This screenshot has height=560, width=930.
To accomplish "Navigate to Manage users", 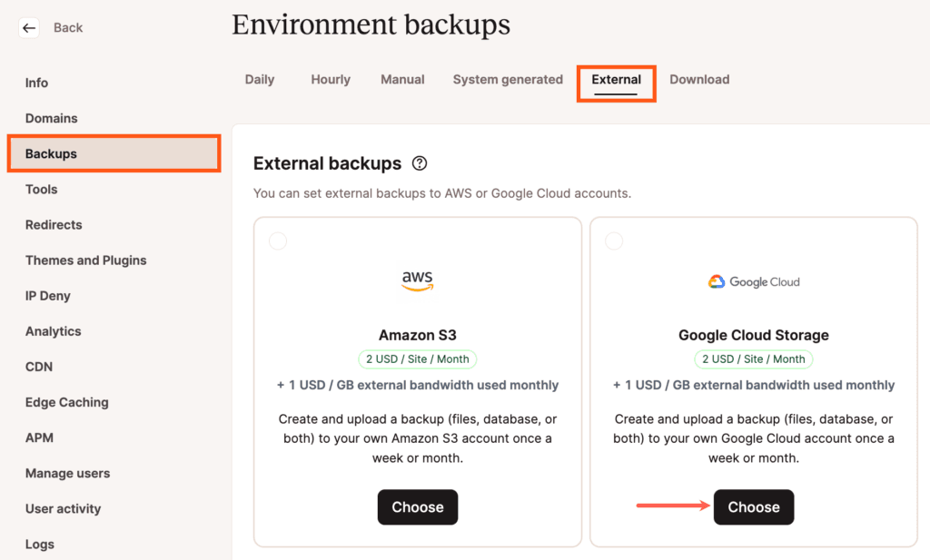I will pos(68,473).
